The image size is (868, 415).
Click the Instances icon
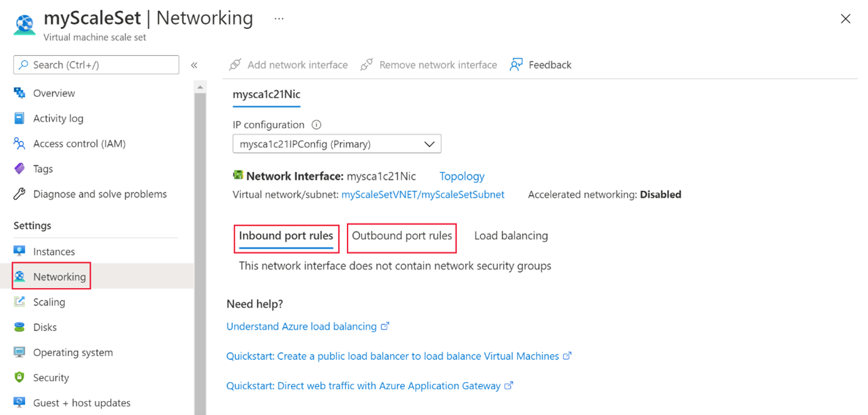point(20,252)
